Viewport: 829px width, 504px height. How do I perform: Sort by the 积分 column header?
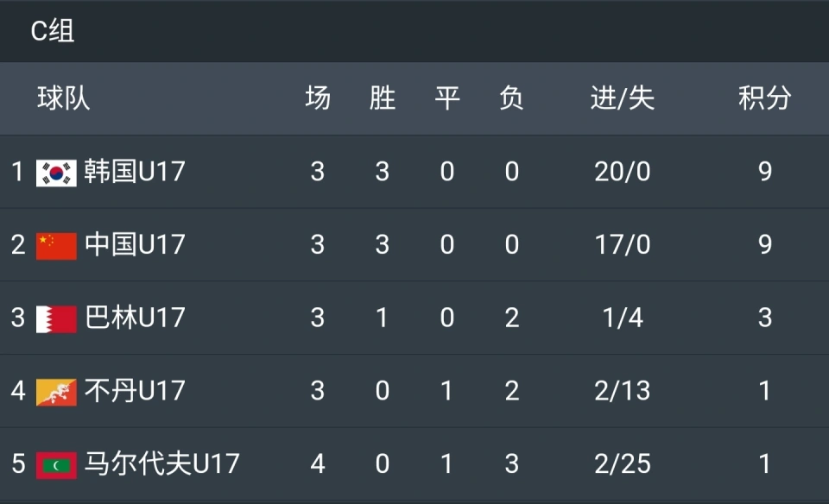764,98
